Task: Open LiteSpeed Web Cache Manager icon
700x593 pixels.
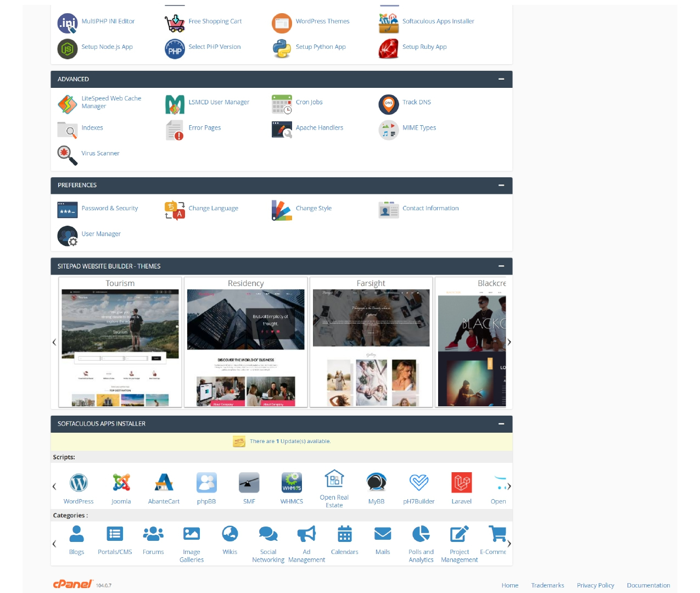Action: pos(67,104)
